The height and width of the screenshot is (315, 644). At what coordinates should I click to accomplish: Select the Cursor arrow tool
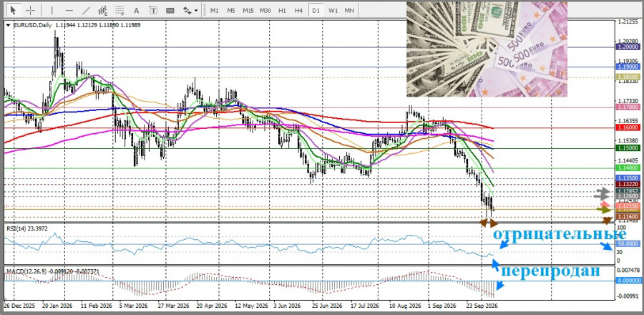(14, 10)
